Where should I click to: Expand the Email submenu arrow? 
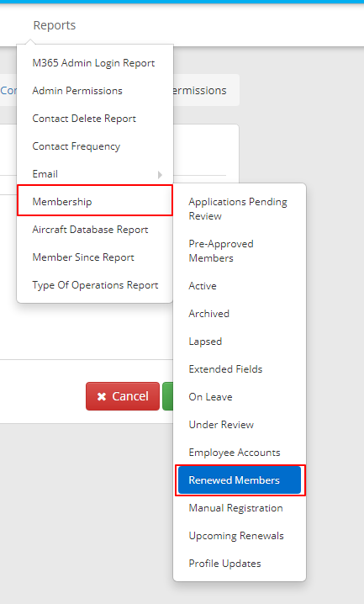coord(160,175)
